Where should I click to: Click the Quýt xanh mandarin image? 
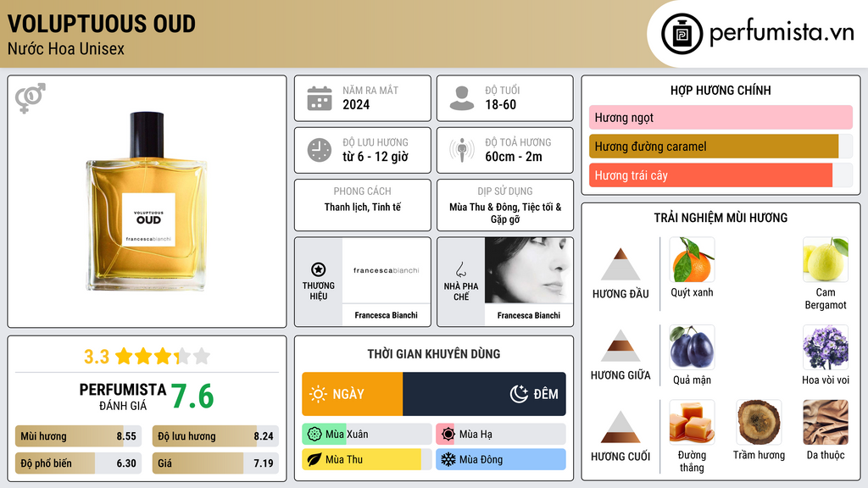coord(692,260)
